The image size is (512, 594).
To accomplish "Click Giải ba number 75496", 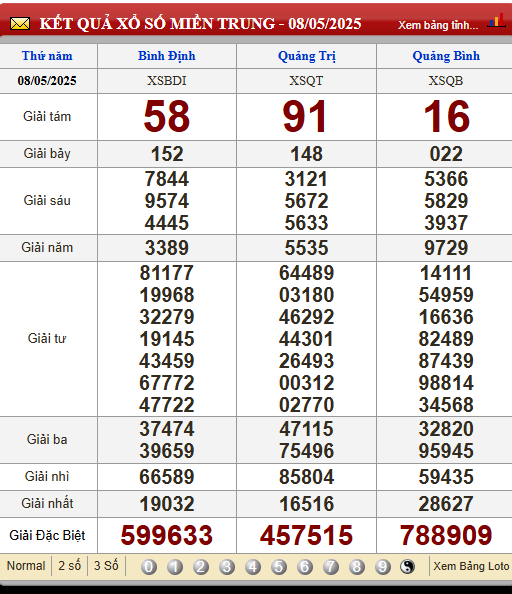I will click(306, 451).
